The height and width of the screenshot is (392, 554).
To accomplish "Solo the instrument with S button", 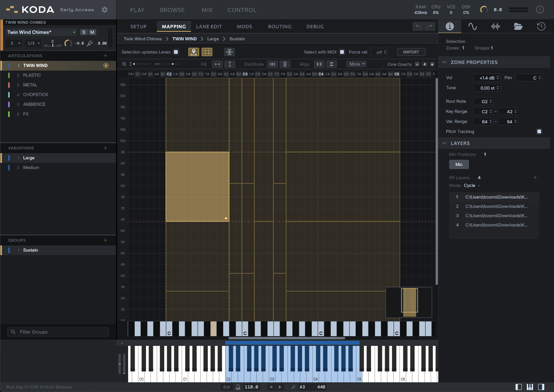I will 84,32.
